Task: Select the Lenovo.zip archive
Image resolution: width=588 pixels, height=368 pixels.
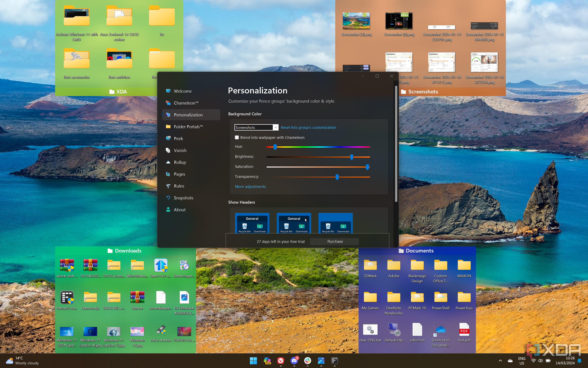Action: click(90, 300)
